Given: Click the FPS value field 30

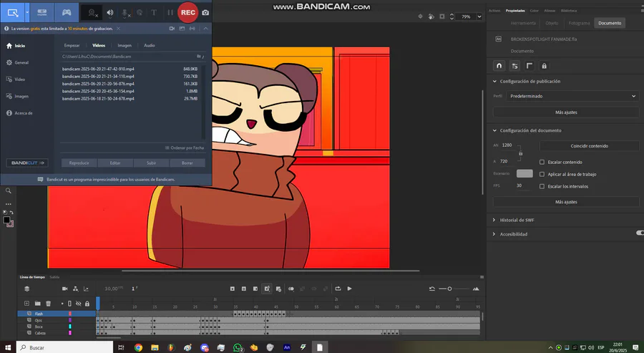Looking at the screenshot, I should tap(519, 185).
